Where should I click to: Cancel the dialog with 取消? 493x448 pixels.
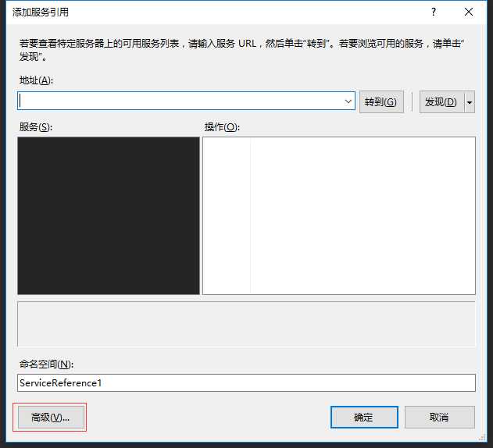pyautogui.click(x=439, y=418)
